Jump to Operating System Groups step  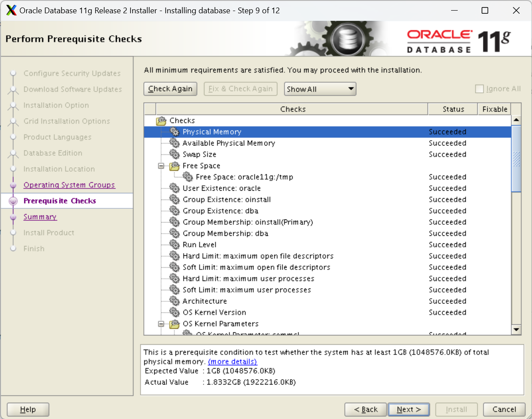69,185
